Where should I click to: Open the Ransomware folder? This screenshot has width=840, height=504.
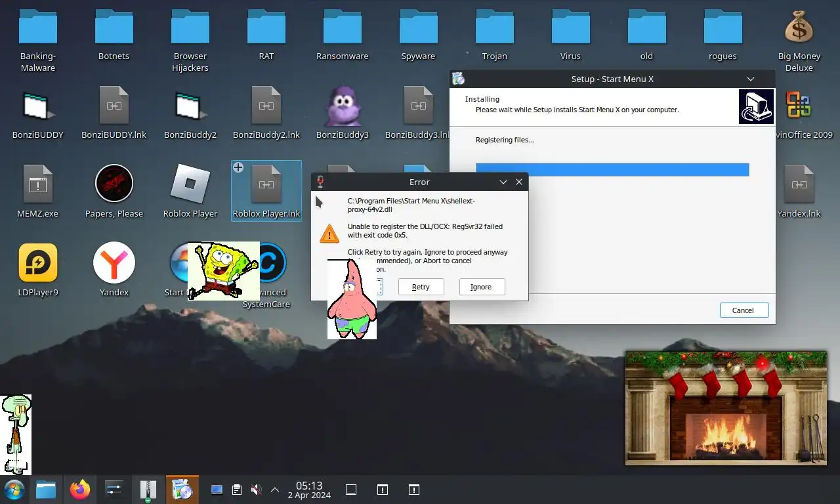pyautogui.click(x=343, y=26)
